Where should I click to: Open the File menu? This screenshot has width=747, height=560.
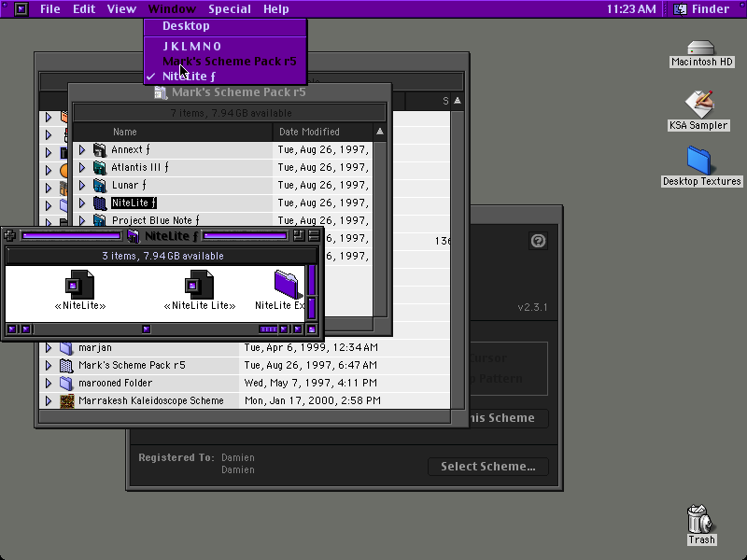pos(50,9)
